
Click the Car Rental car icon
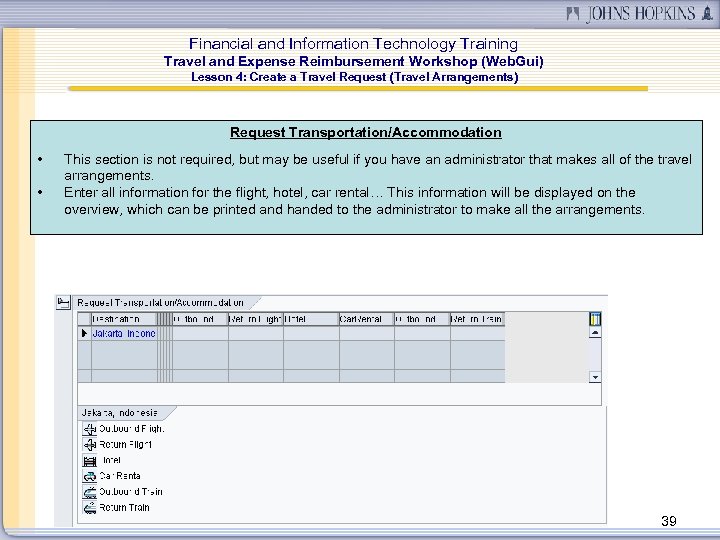[90, 476]
